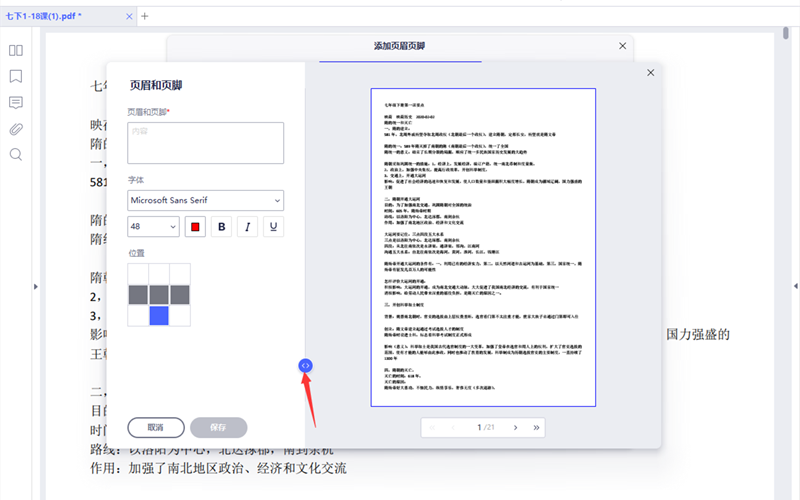Jump to last page in preview

pyautogui.click(x=537, y=427)
